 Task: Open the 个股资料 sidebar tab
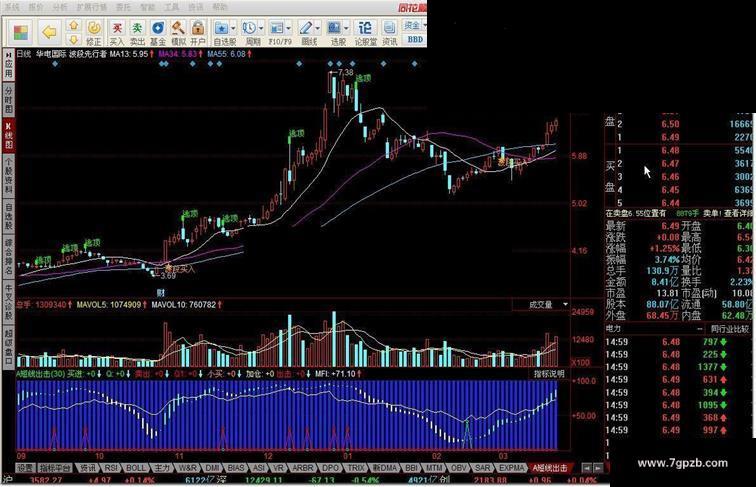9,175
